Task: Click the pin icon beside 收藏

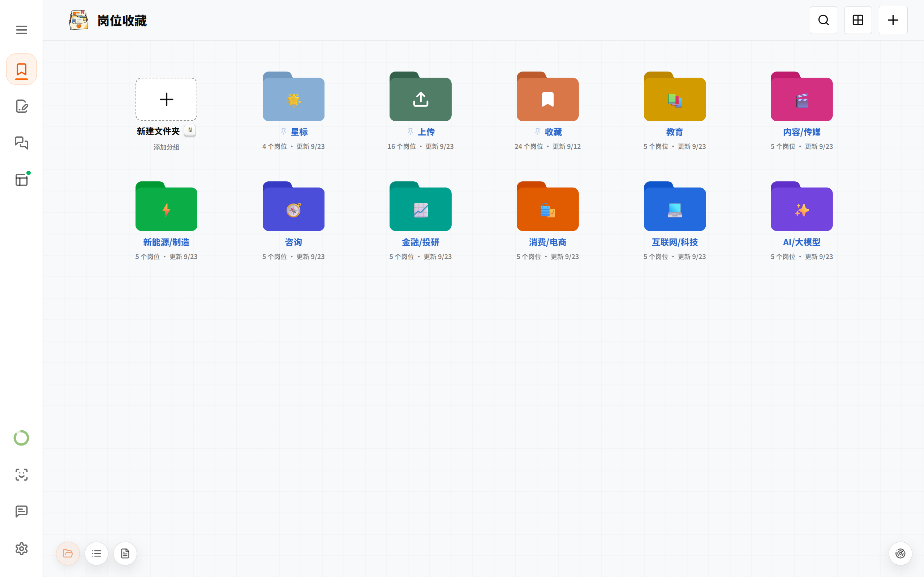Action: coord(537,132)
